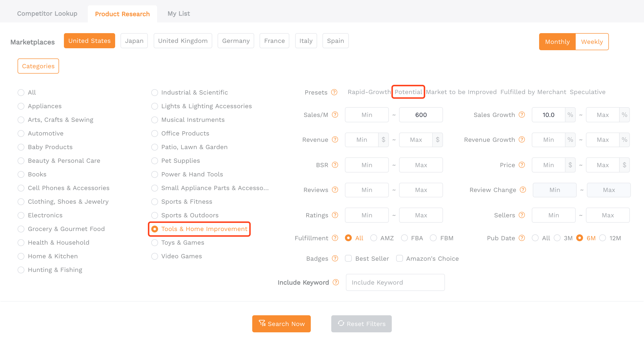The width and height of the screenshot is (644, 345).
Task: Check the Best Seller badge
Action: tap(348, 259)
